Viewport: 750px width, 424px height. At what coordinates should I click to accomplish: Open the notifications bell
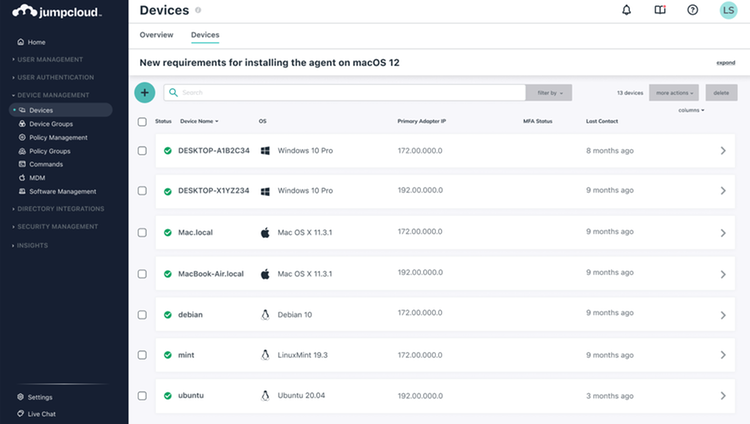(626, 10)
